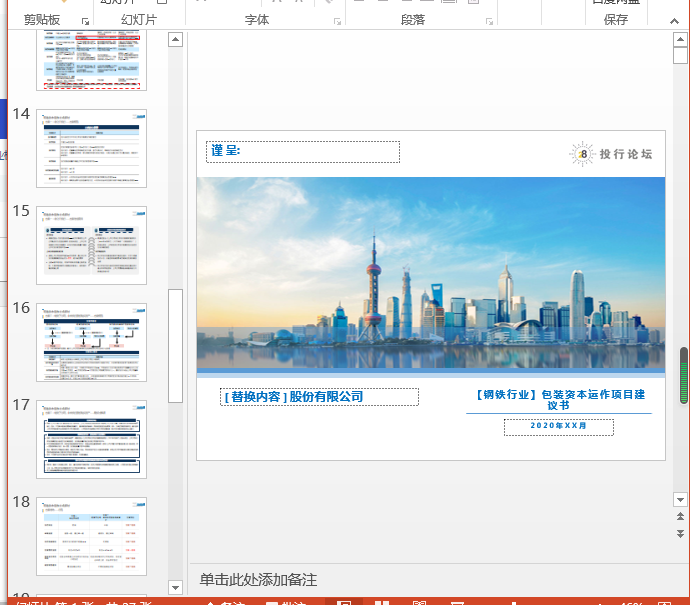The image size is (690, 605).
Task: Go to slide 17 thumbnail
Action: click(x=92, y=439)
